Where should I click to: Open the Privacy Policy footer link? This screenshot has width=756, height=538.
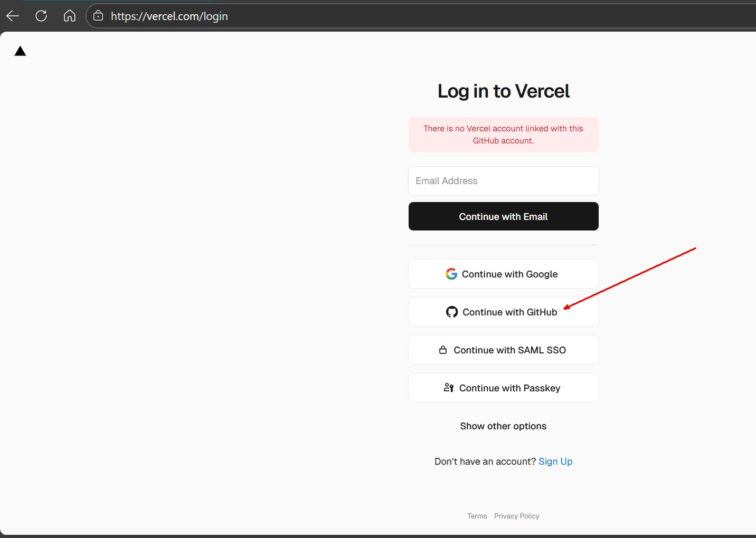coord(516,516)
